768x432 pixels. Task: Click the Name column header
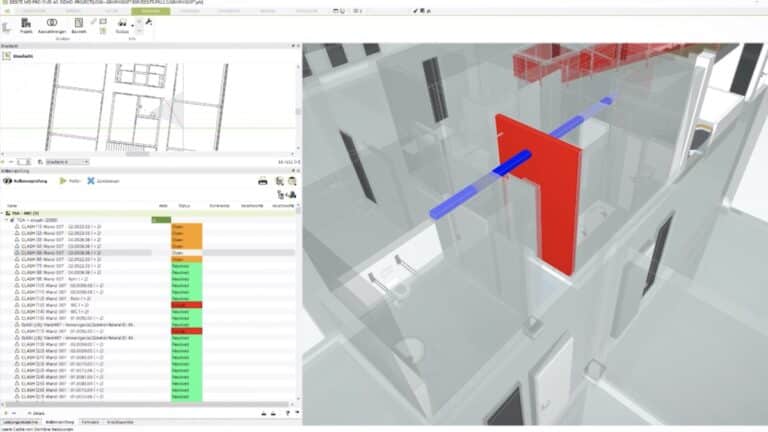point(12,205)
